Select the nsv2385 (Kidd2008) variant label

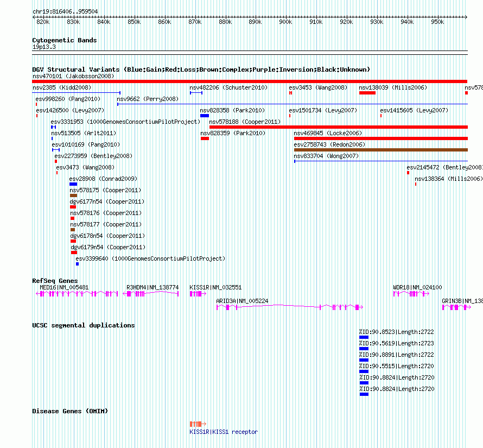[x=62, y=87]
